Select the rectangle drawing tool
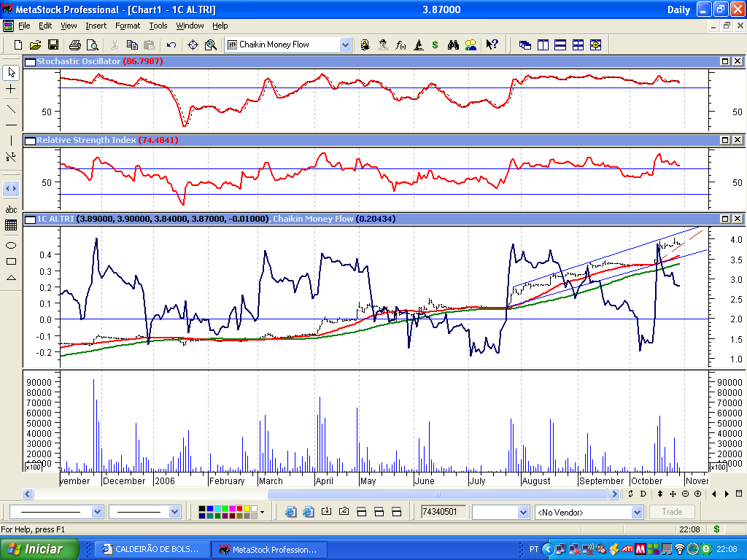The image size is (747, 560). (x=11, y=262)
